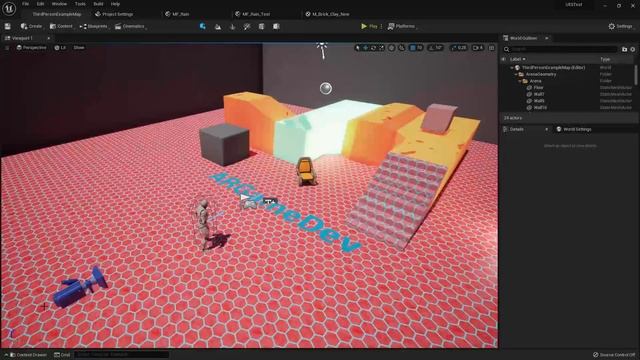640x360 pixels.
Task: Open the Cinematics dropdown
Action: pyautogui.click(x=130, y=26)
